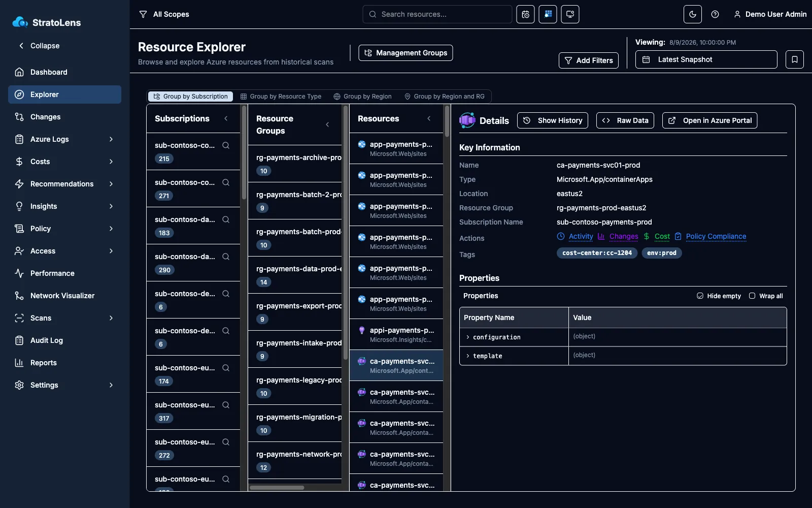Click the calendar clock icon beside search
Screen dimensions: 812x508
[x=525, y=14]
